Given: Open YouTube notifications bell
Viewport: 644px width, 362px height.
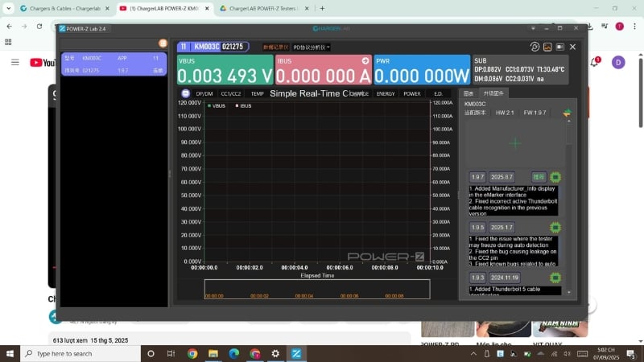Looking at the screenshot, I should pyautogui.click(x=594, y=63).
